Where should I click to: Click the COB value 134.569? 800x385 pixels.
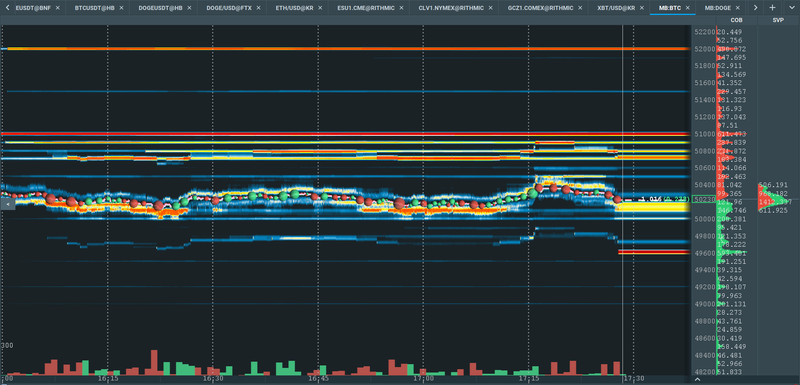pos(732,74)
